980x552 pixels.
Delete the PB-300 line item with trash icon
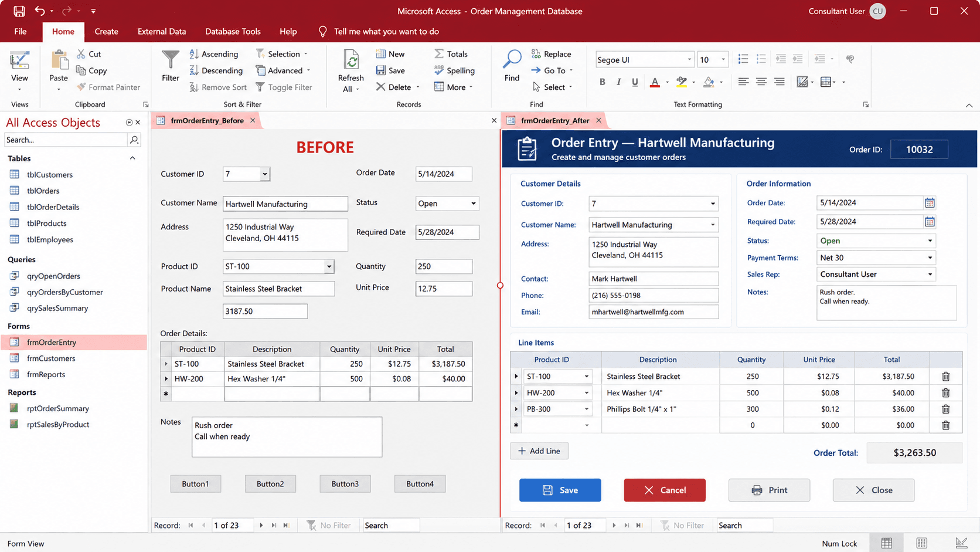coord(945,409)
